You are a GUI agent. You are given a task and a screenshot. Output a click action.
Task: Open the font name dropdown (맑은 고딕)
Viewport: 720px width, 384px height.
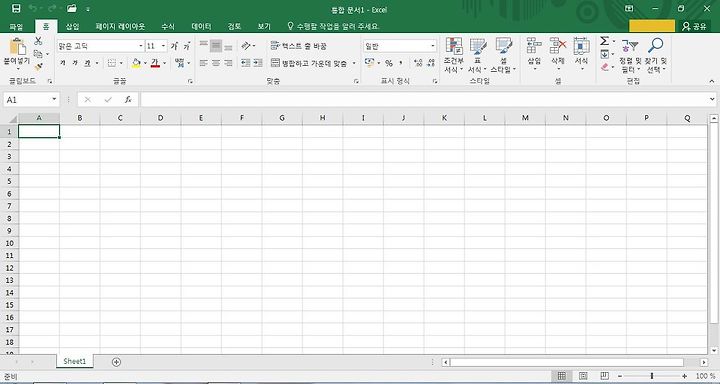point(141,46)
